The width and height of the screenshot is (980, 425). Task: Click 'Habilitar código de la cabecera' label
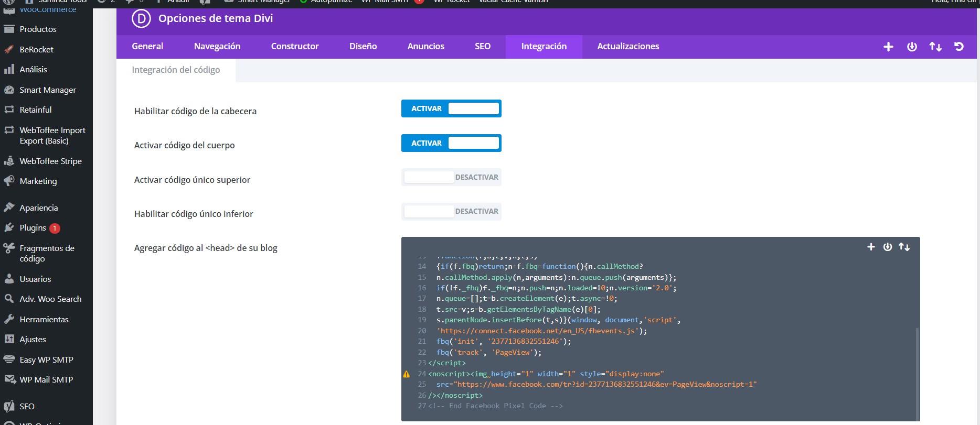[x=195, y=111]
